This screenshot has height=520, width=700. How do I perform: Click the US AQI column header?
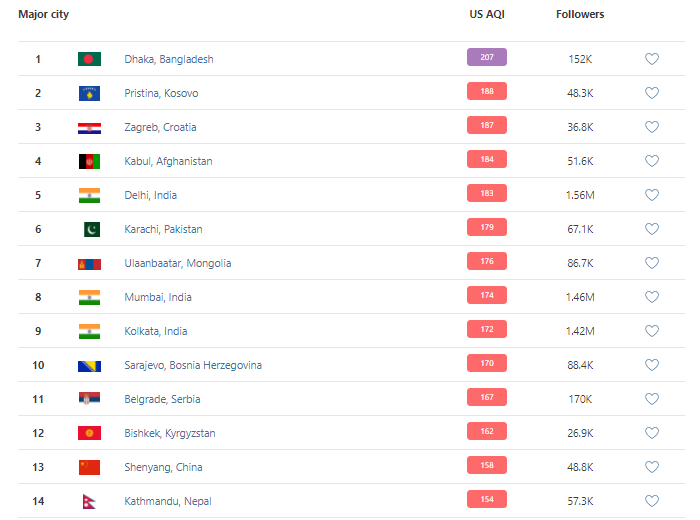(x=487, y=15)
